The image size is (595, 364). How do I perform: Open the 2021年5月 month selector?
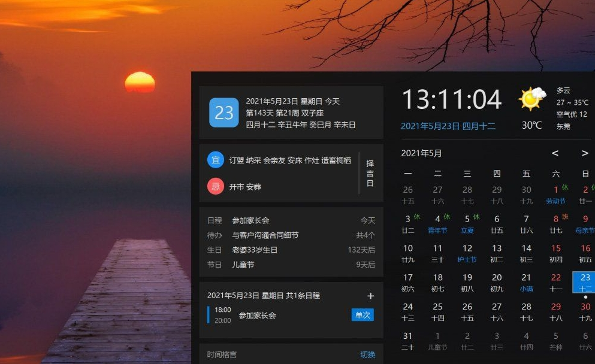421,153
